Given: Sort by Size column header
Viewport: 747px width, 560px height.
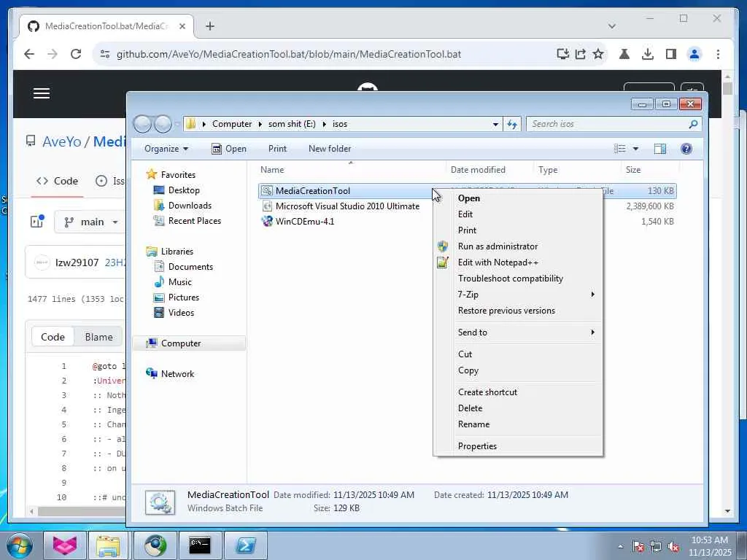Looking at the screenshot, I should 632,170.
